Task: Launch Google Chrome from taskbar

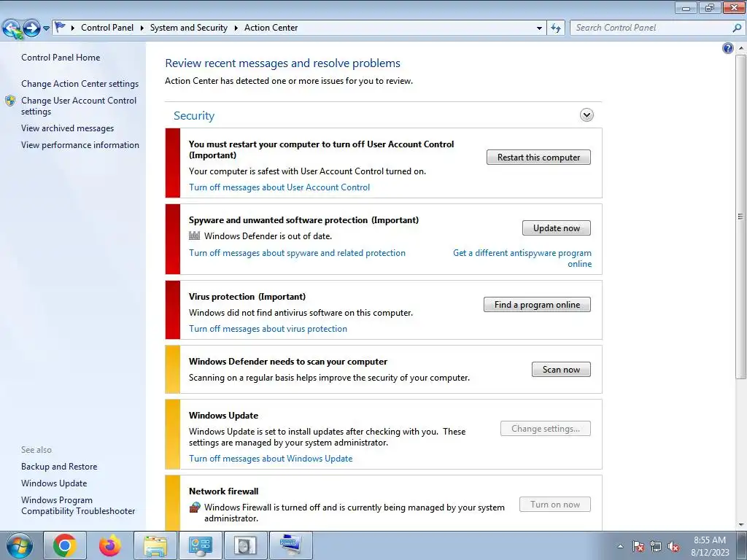Action: 65,545
